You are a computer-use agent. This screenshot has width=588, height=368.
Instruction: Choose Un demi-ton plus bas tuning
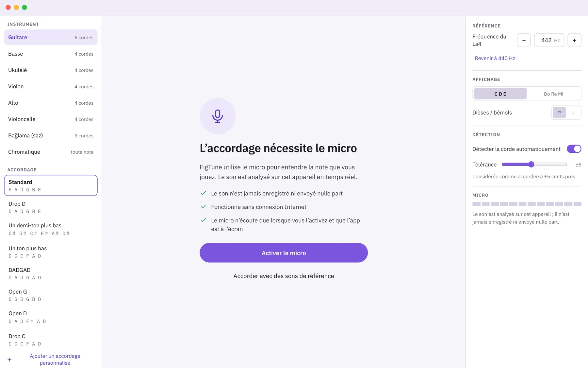[51, 229]
